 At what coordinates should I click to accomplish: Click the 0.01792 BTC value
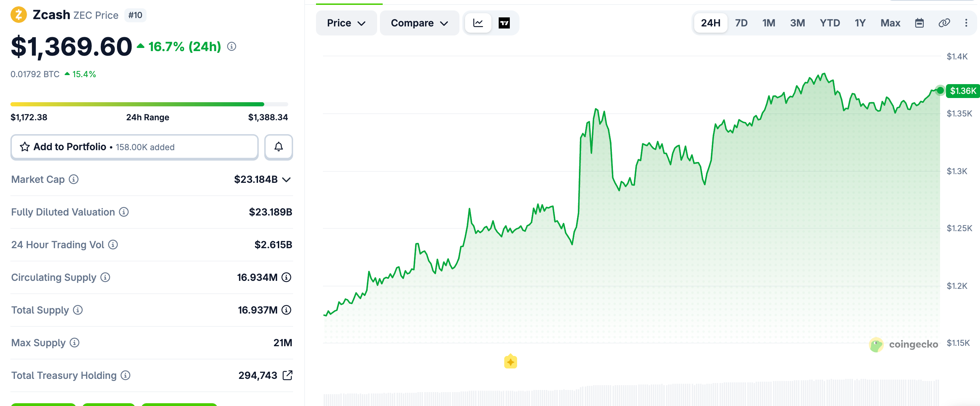coord(35,74)
